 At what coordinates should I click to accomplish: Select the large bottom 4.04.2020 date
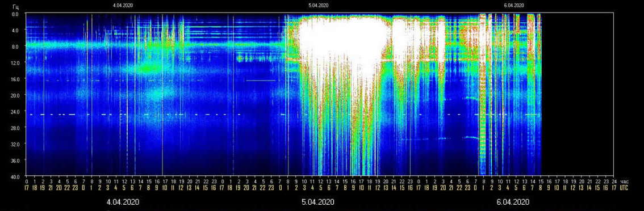(123, 202)
